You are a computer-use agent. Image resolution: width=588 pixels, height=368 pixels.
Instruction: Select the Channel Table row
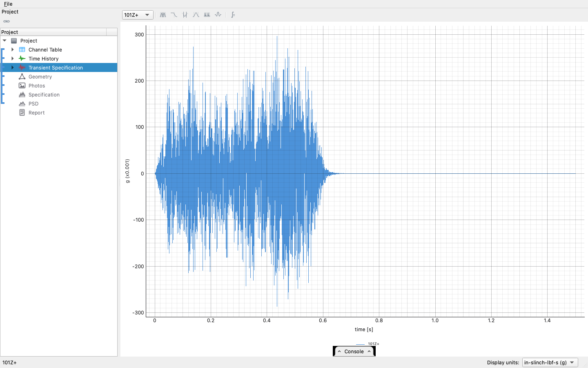(59, 49)
